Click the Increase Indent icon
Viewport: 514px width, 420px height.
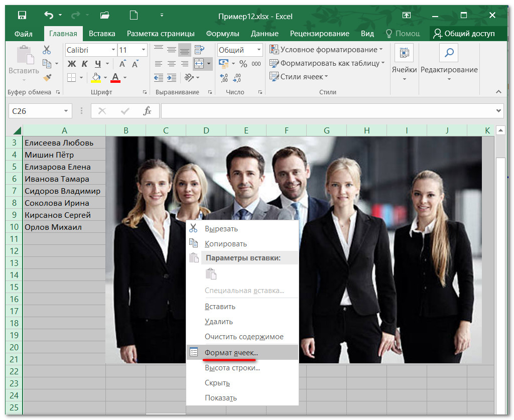click(x=171, y=77)
